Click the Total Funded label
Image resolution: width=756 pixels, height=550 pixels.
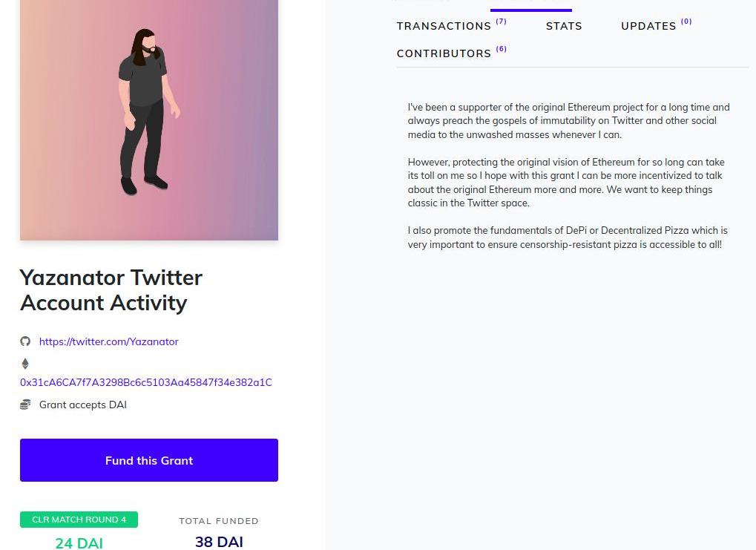219,521
